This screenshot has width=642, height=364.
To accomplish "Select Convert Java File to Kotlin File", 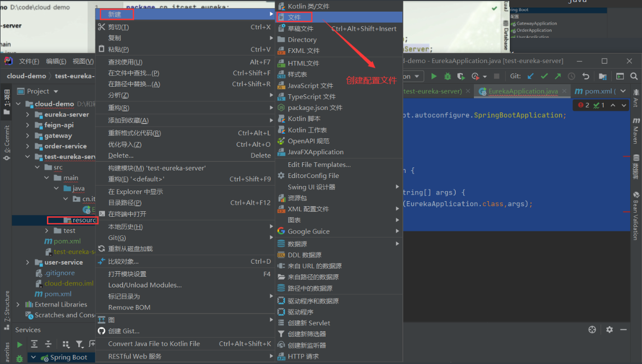I will click(x=185, y=343).
